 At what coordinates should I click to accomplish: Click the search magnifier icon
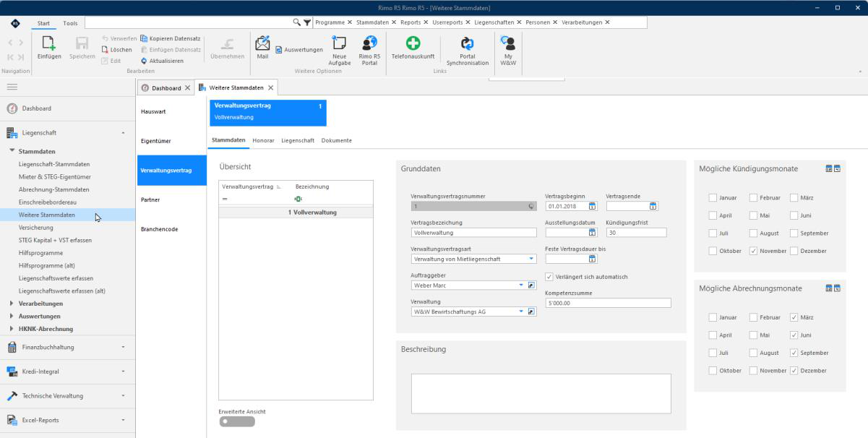297,22
